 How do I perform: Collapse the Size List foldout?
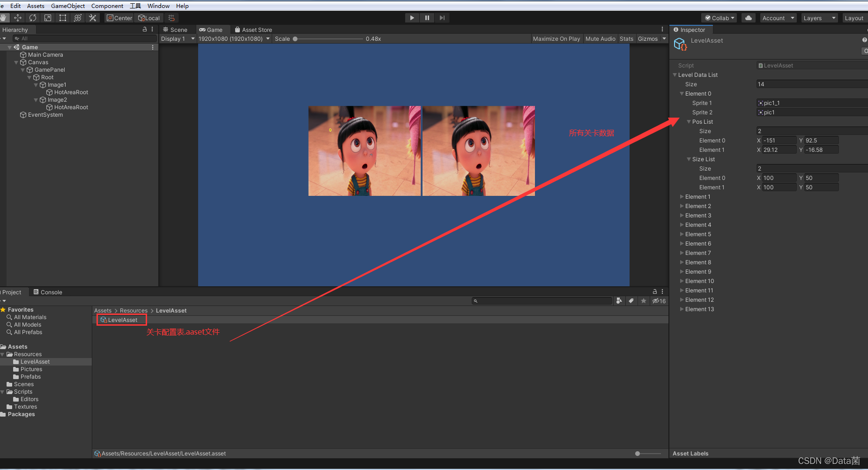pyautogui.click(x=689, y=159)
